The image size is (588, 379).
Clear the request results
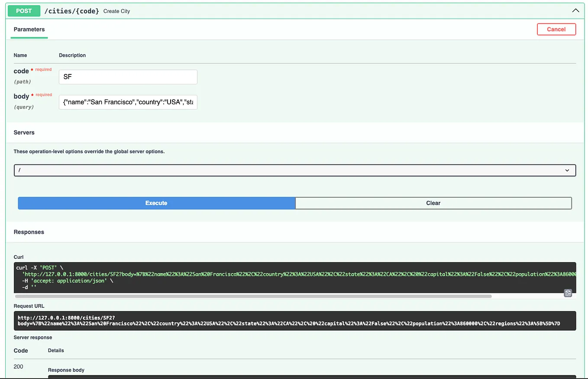[x=433, y=203]
